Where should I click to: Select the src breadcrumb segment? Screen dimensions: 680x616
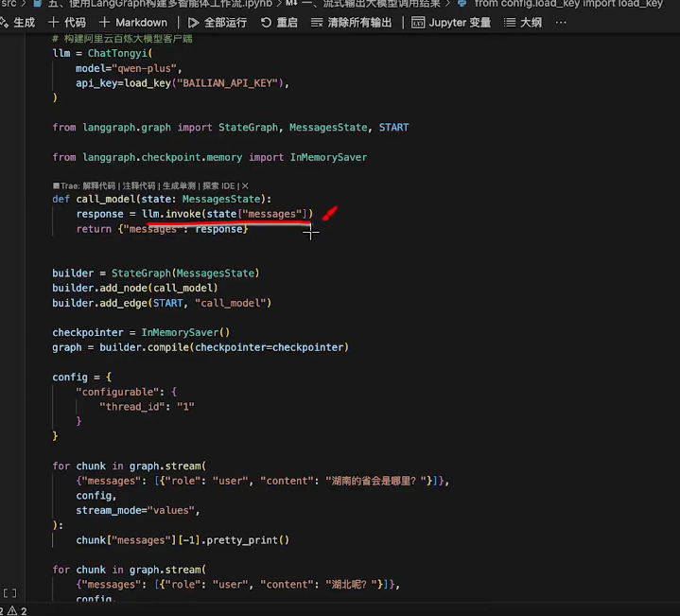coord(9,4)
